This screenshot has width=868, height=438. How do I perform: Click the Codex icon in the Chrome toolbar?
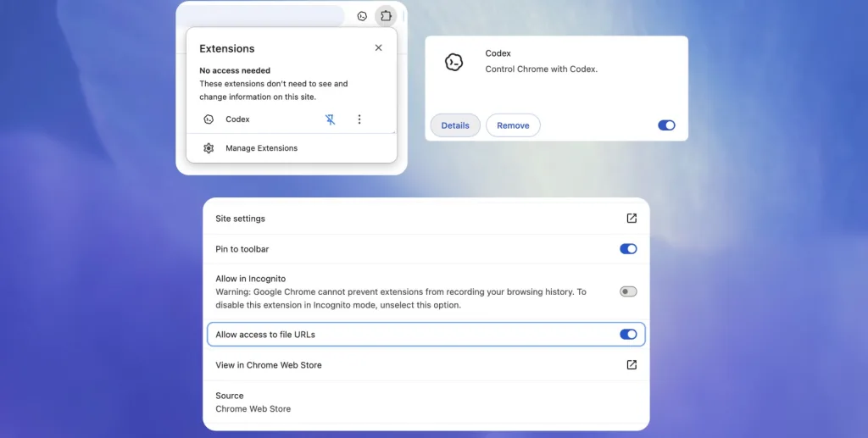(362, 16)
